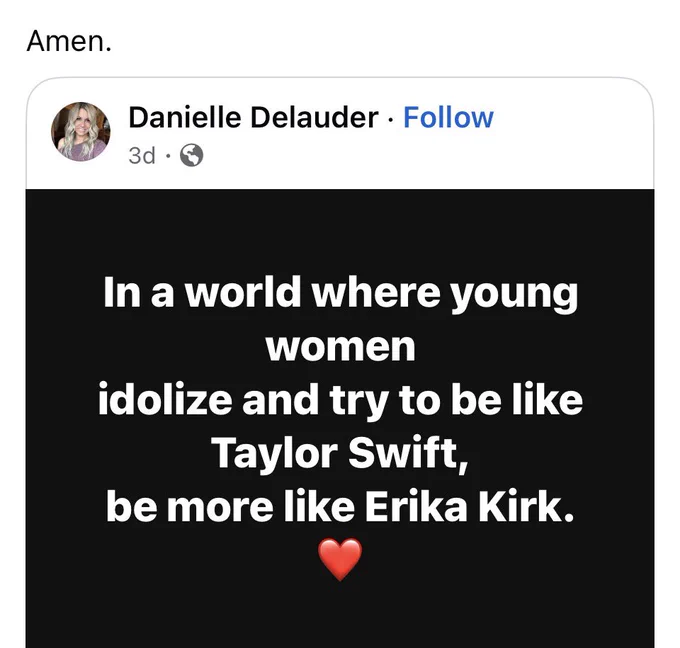Click the red heart emoji
The width and height of the screenshot is (680, 648).
click(x=340, y=560)
